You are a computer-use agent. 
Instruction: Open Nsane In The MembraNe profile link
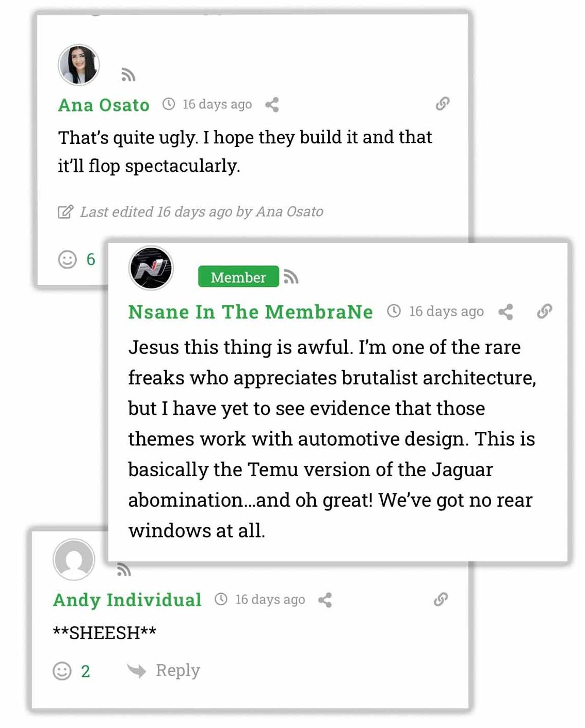pyautogui.click(x=250, y=312)
